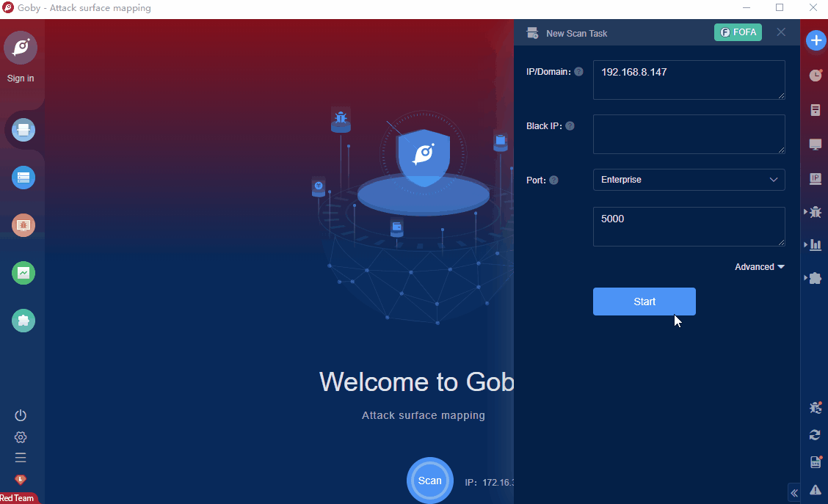Click the bug rescan icon with red dot
The image size is (828, 504).
(816, 407)
